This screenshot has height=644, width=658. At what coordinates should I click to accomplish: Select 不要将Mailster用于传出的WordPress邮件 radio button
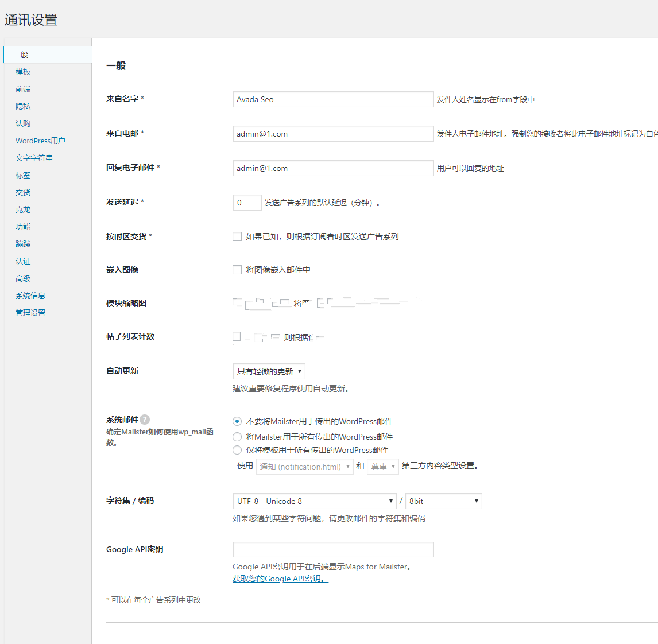point(237,421)
